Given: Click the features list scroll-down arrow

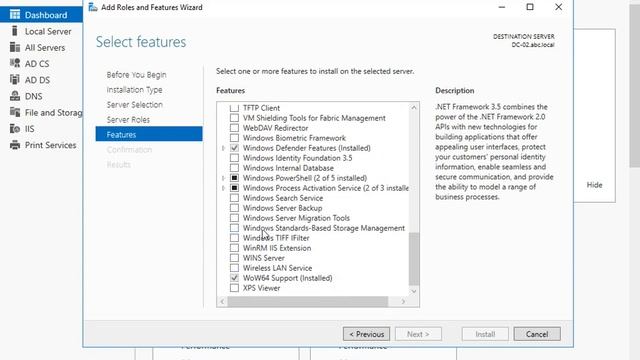Looking at the screenshot, I should 414,291.
